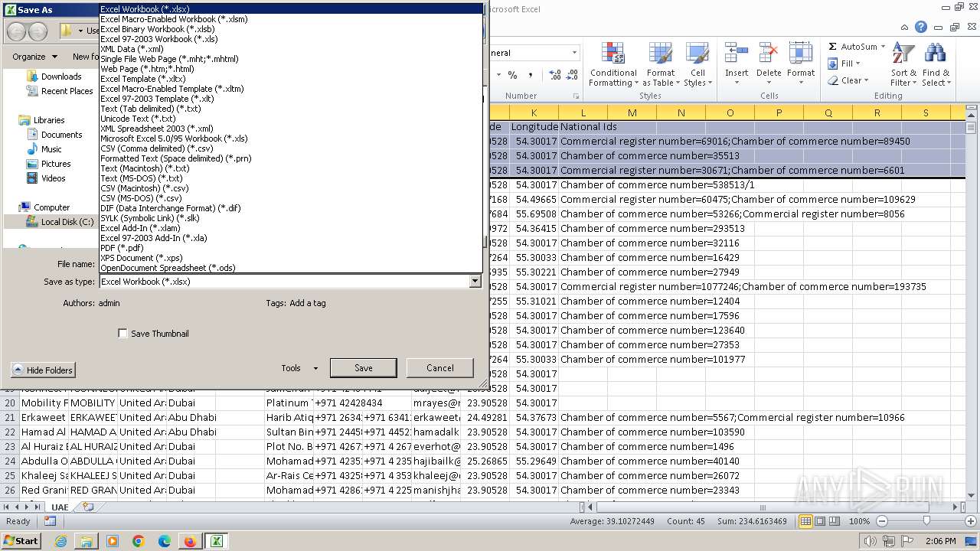Select Excel Template (*.xltx) type
The width and height of the screenshot is (980, 551).
click(x=290, y=79)
